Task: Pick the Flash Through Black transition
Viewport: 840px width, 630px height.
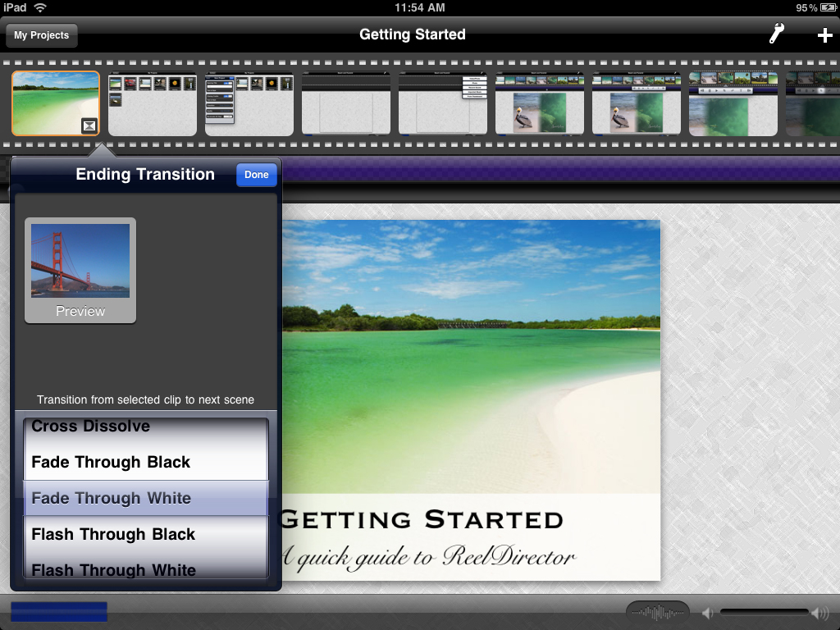Action: click(x=145, y=534)
